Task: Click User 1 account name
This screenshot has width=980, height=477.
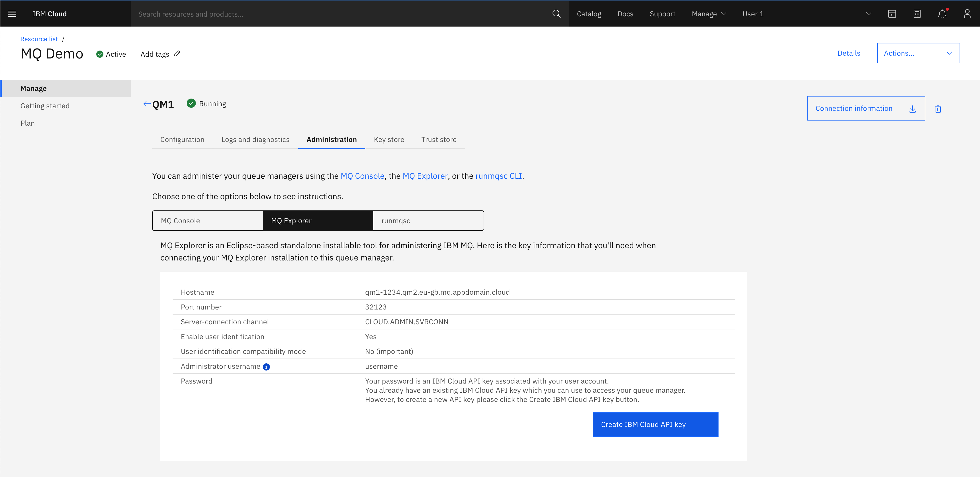Action: (x=753, y=14)
